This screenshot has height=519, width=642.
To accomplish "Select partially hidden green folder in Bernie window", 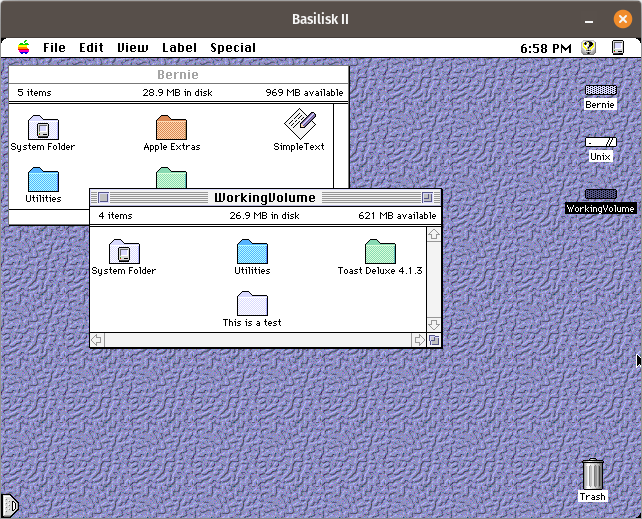I will coord(172,178).
